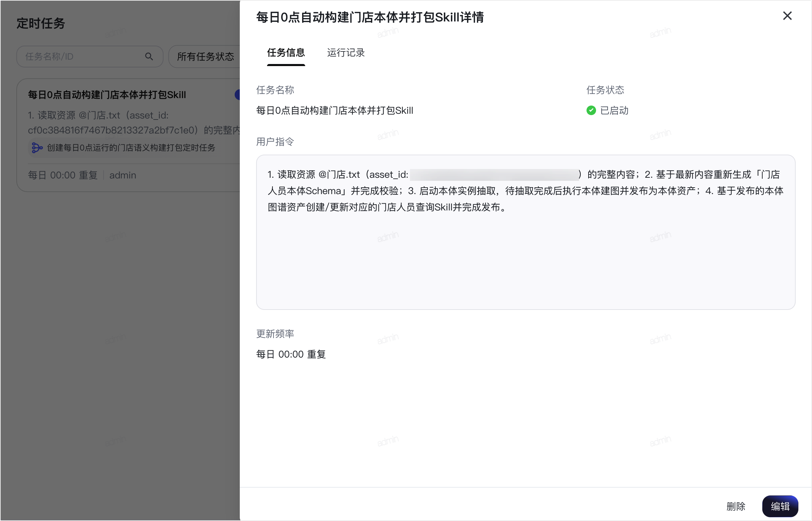Click the 更新频率 field label
The image size is (812, 521).
[x=275, y=334]
